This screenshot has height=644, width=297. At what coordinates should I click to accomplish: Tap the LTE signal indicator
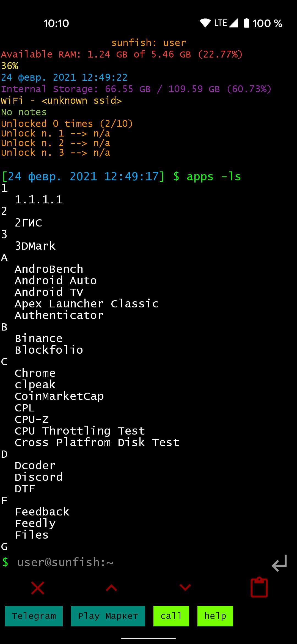click(x=226, y=23)
